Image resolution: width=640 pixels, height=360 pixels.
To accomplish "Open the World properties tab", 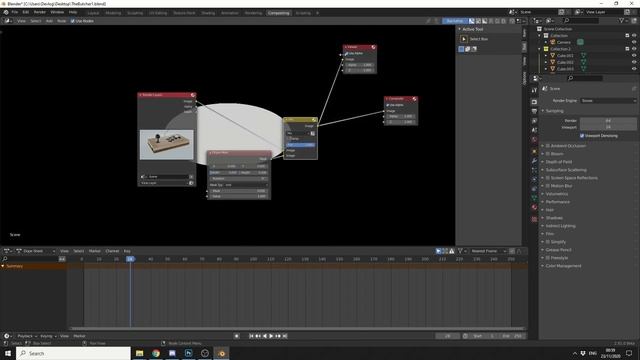I will (x=534, y=140).
